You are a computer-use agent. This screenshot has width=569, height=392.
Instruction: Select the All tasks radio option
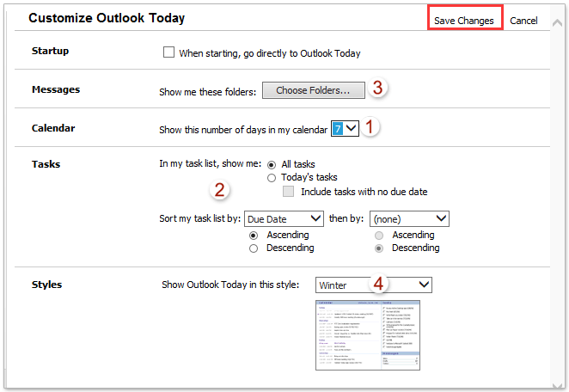point(272,165)
